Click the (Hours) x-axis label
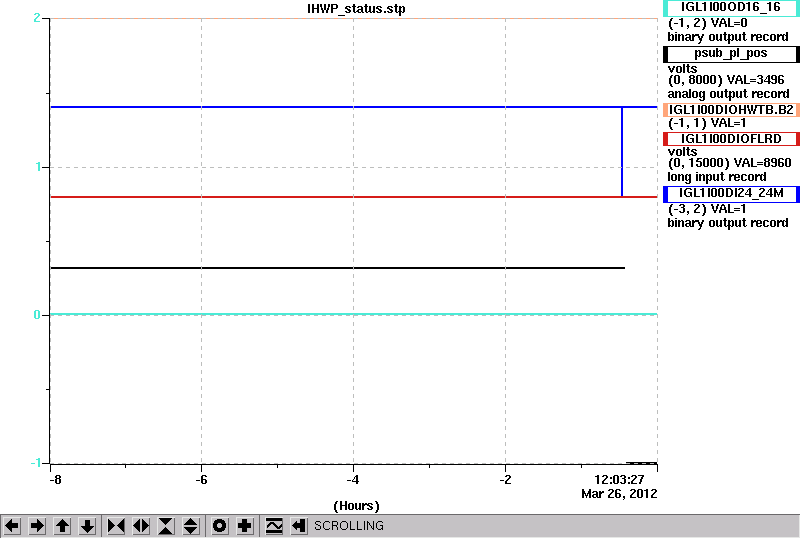The image size is (800, 538). pos(356,506)
